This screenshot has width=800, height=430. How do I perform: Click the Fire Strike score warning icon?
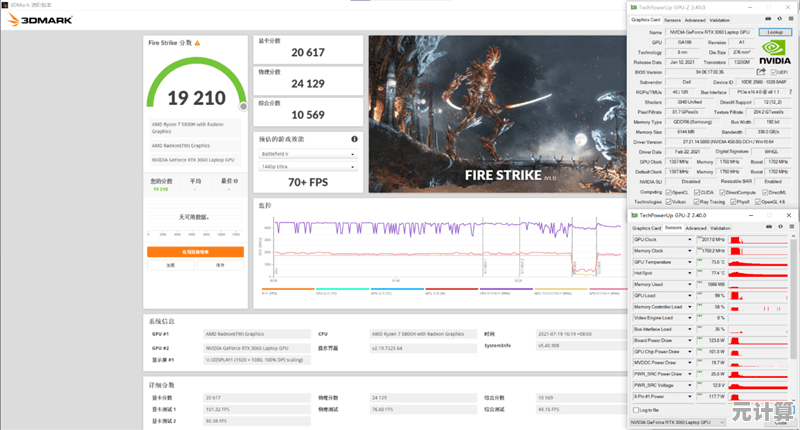coord(198,43)
